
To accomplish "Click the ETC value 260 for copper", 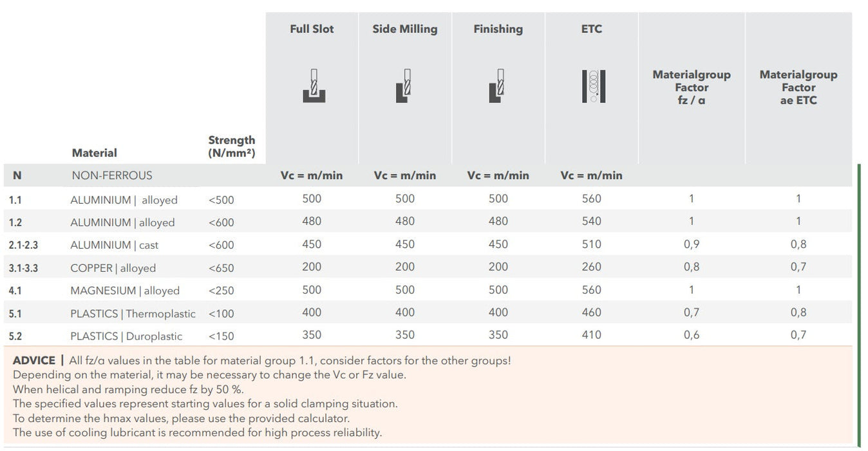I will click(x=591, y=267).
